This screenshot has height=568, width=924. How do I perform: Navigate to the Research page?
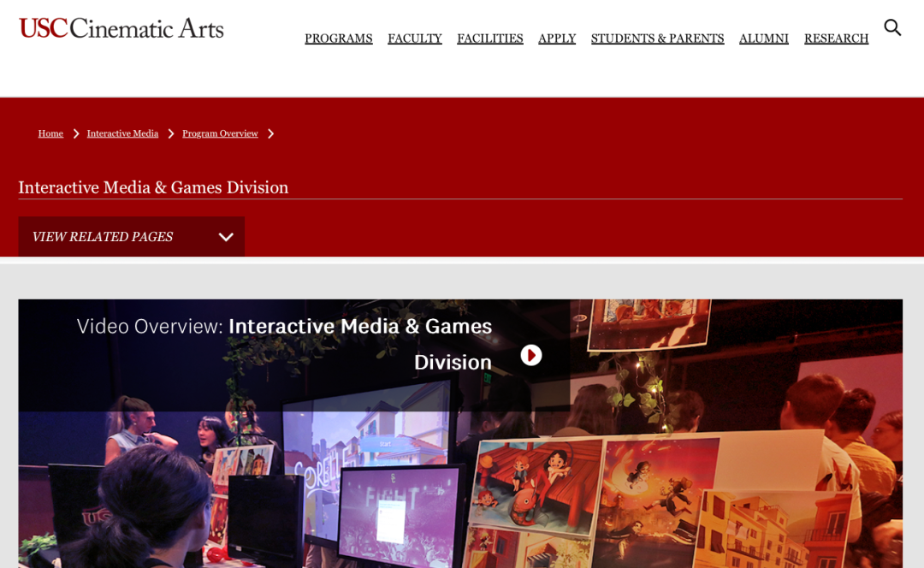[836, 38]
